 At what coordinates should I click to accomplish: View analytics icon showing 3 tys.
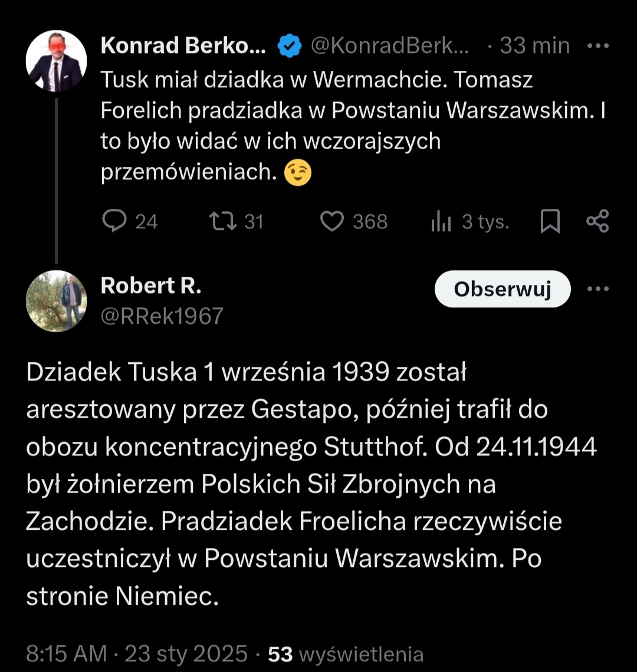click(441, 222)
